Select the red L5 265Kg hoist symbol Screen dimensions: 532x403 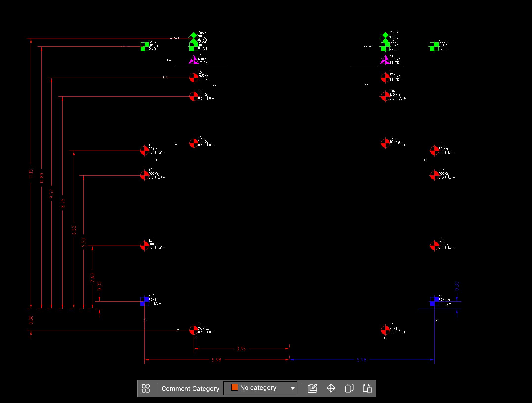[194, 78]
